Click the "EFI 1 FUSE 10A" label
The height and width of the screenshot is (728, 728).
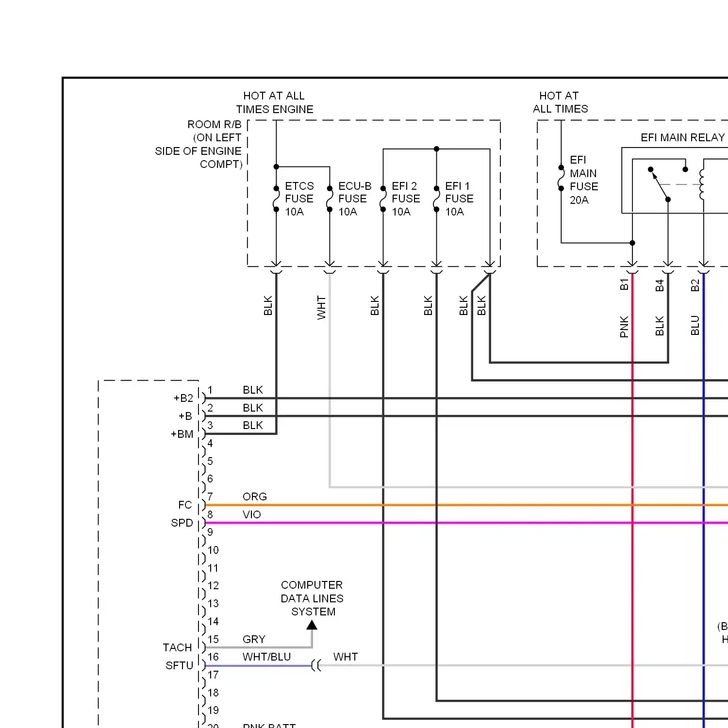(459, 199)
